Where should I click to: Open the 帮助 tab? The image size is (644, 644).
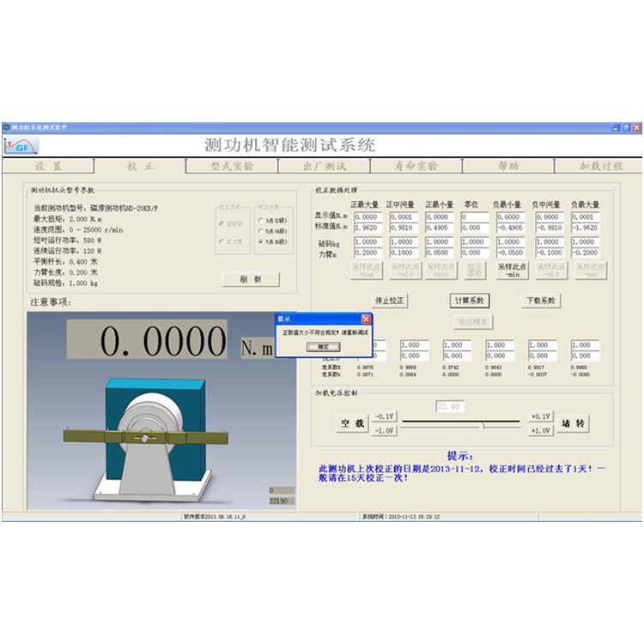click(x=508, y=167)
